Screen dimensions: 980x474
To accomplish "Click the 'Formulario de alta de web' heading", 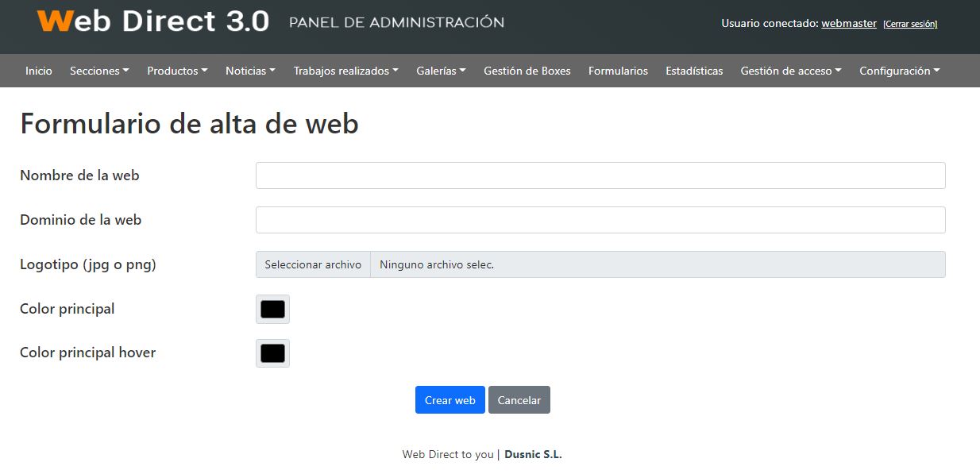I will coord(190,124).
